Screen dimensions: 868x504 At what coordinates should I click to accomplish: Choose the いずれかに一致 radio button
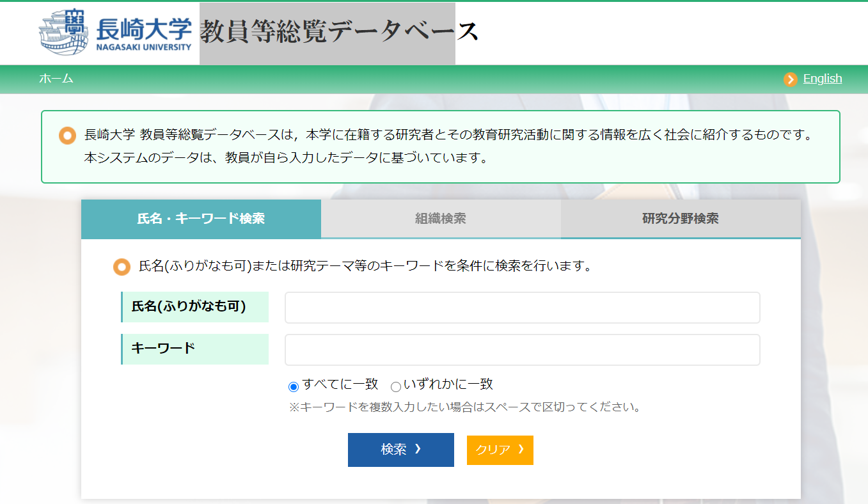click(x=396, y=386)
